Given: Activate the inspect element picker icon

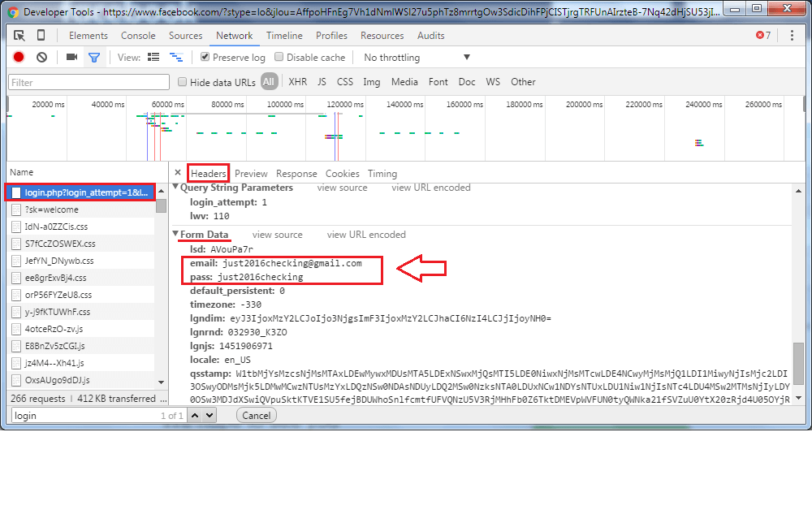Looking at the screenshot, I should pyautogui.click(x=19, y=35).
